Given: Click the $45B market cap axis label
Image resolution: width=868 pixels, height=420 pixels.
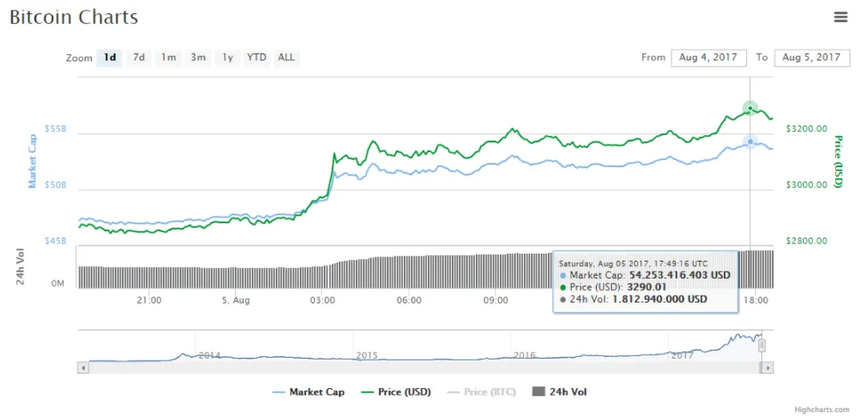Looking at the screenshot, I should tap(55, 241).
